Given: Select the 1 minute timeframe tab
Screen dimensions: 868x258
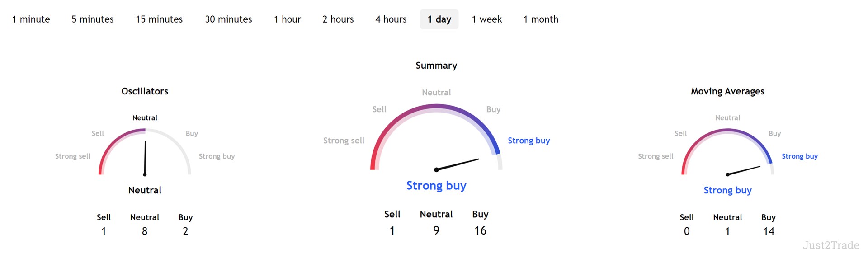Looking at the screenshot, I should click(31, 19).
